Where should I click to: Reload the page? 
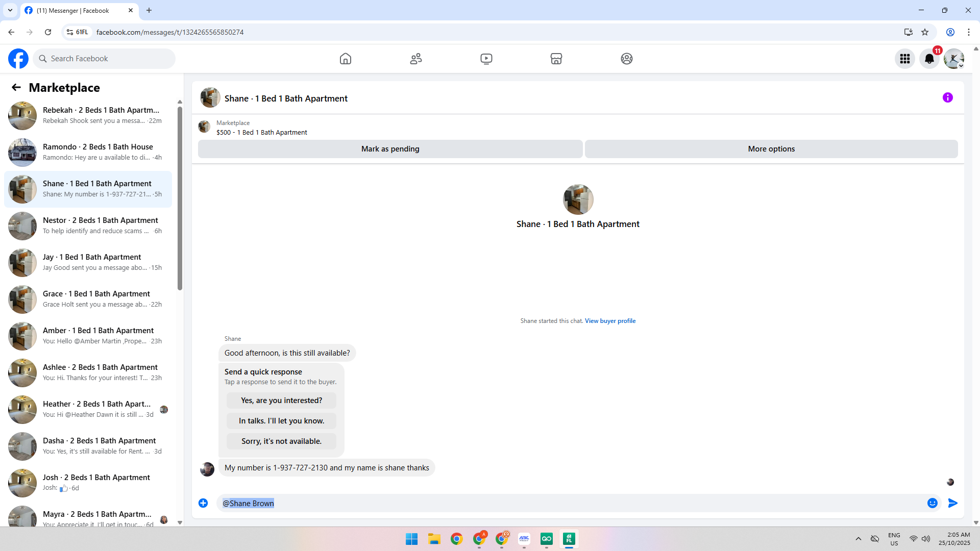point(48,32)
